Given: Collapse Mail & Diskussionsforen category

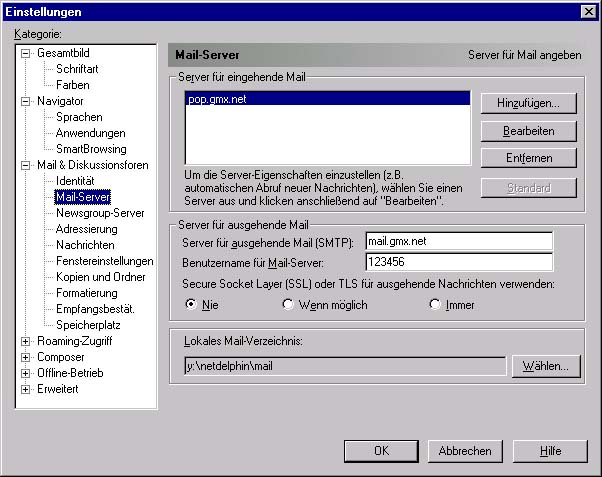Looking at the screenshot, I should click(25, 166).
